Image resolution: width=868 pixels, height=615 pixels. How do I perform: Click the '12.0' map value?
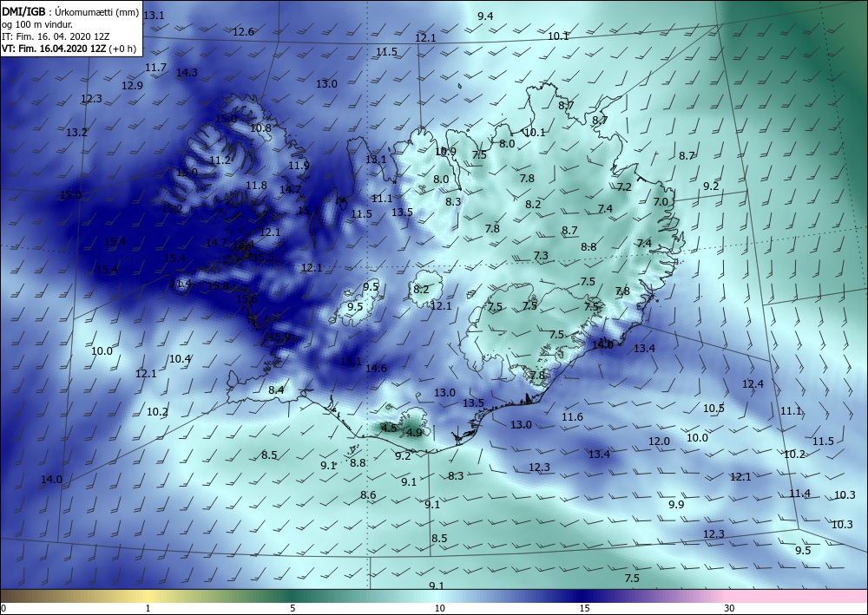click(x=660, y=442)
